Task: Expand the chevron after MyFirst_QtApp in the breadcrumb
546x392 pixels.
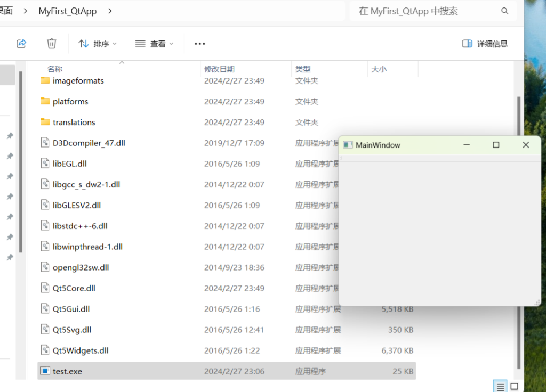Action: pyautogui.click(x=110, y=11)
